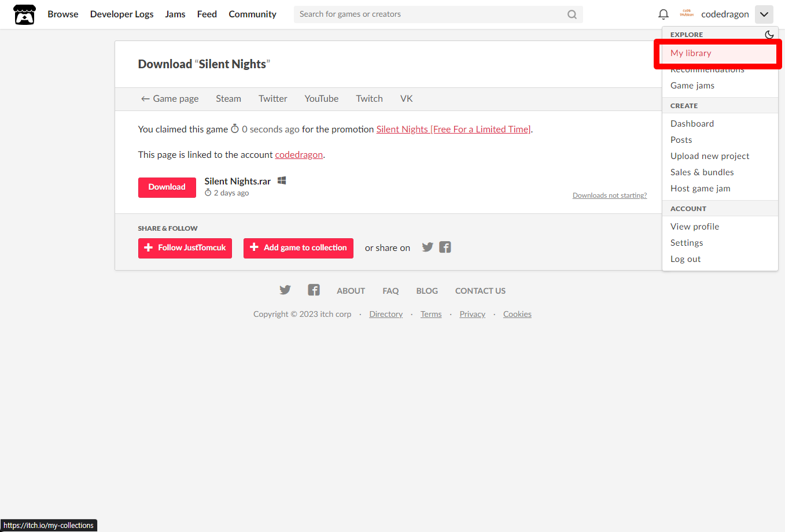Open Sales & bundles
Screen dimensions: 785x532
720,172
